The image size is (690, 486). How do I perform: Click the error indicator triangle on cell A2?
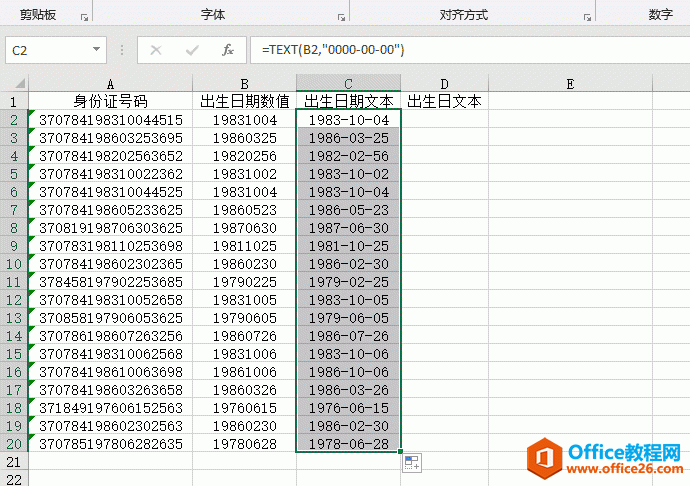tap(31, 113)
